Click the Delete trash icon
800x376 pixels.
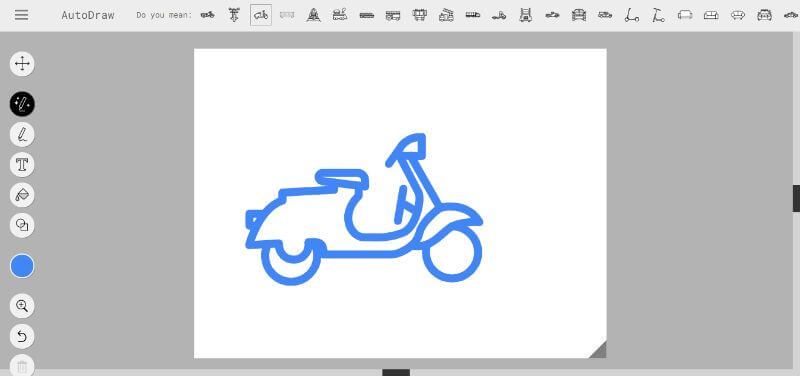click(x=22, y=366)
